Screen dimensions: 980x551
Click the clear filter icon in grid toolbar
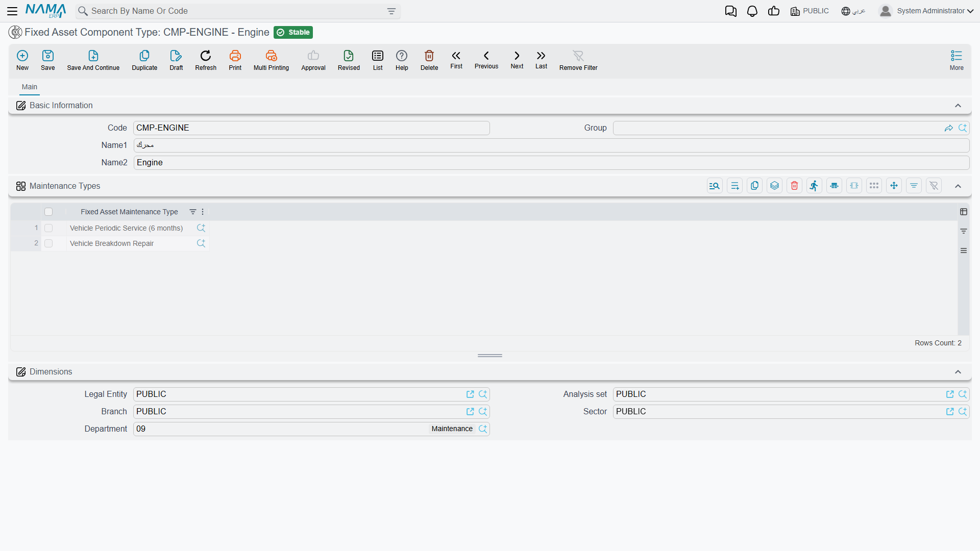(x=934, y=186)
